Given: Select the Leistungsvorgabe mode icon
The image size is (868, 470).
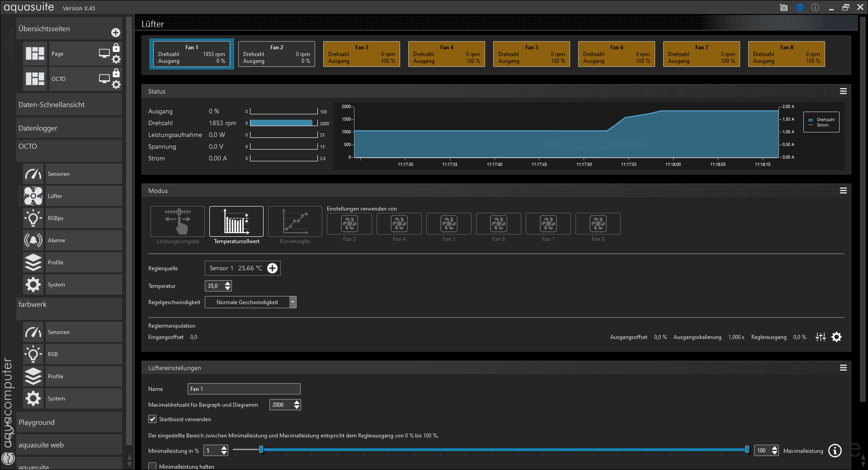Looking at the screenshot, I should coord(178,221).
